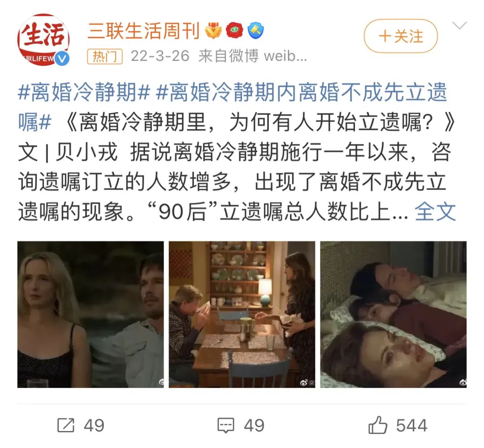
Task: Tap the blue gavel shield badge
Action: coord(255,30)
